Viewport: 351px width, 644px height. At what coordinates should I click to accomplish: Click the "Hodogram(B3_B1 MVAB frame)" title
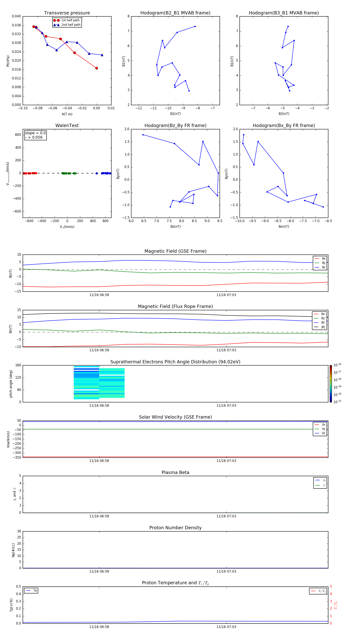284,13
